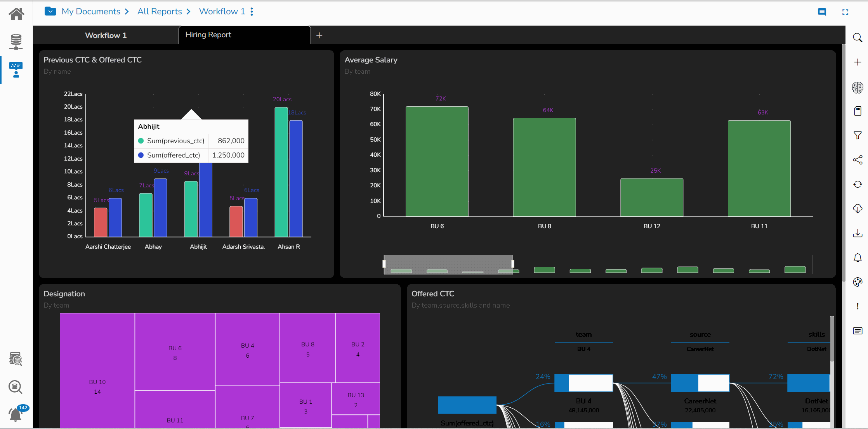The height and width of the screenshot is (429, 868).
Task: Open the All Reports breadcrumb
Action: click(x=160, y=12)
